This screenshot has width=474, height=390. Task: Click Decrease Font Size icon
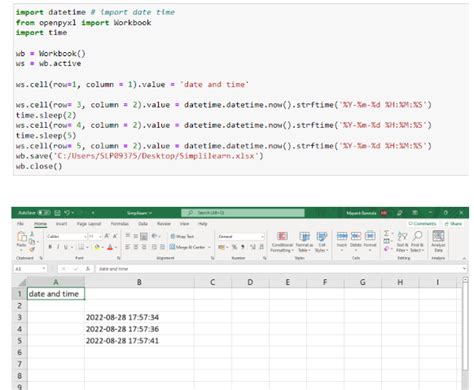(115, 236)
